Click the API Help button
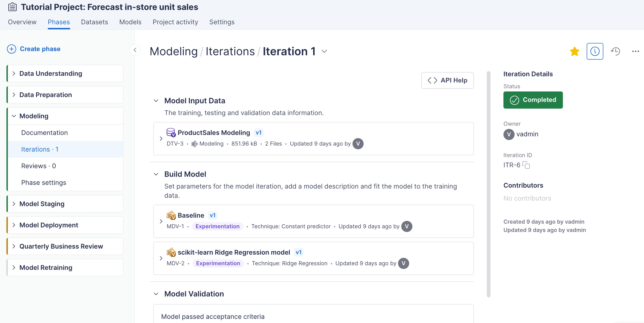This screenshot has height=323, width=644. (x=447, y=80)
